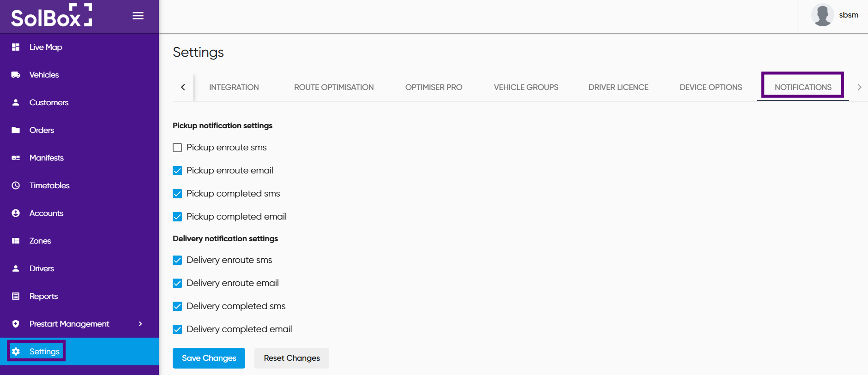
Task: Disable Delivery enroute sms checkbox
Action: click(177, 260)
